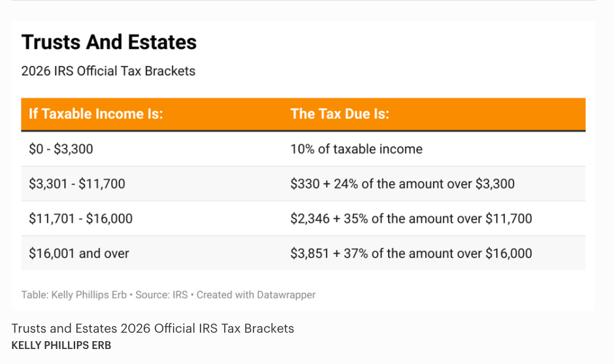Click the "$2,346 + 35%" tax due cell
Screen dimensions: 614x364
(x=411, y=219)
